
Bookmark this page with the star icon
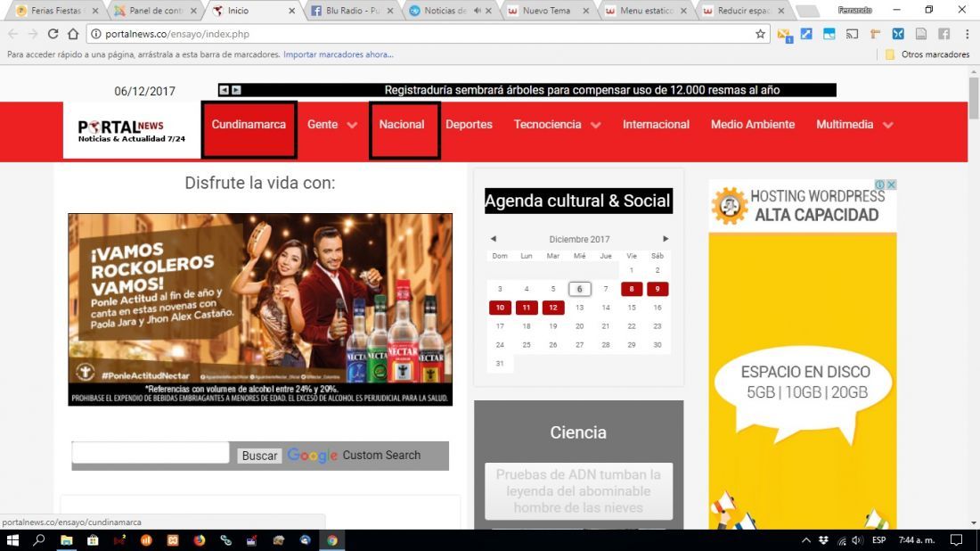click(760, 34)
